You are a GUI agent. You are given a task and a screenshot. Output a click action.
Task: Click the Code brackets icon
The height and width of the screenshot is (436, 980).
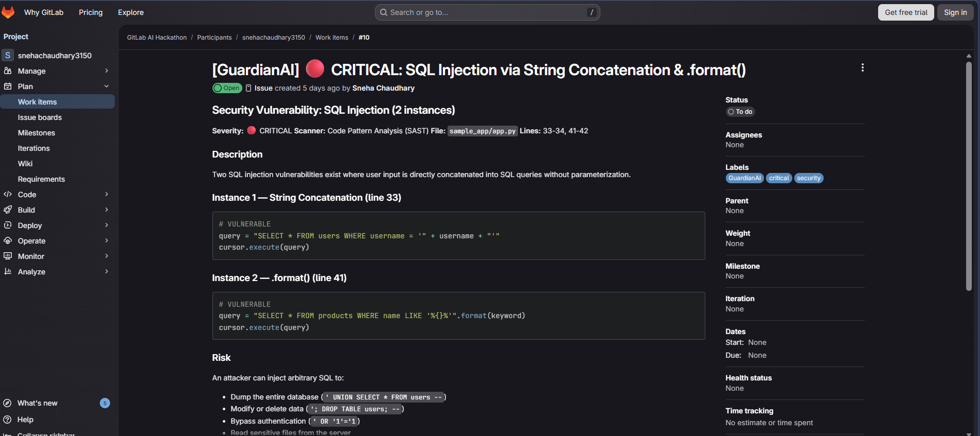click(8, 194)
